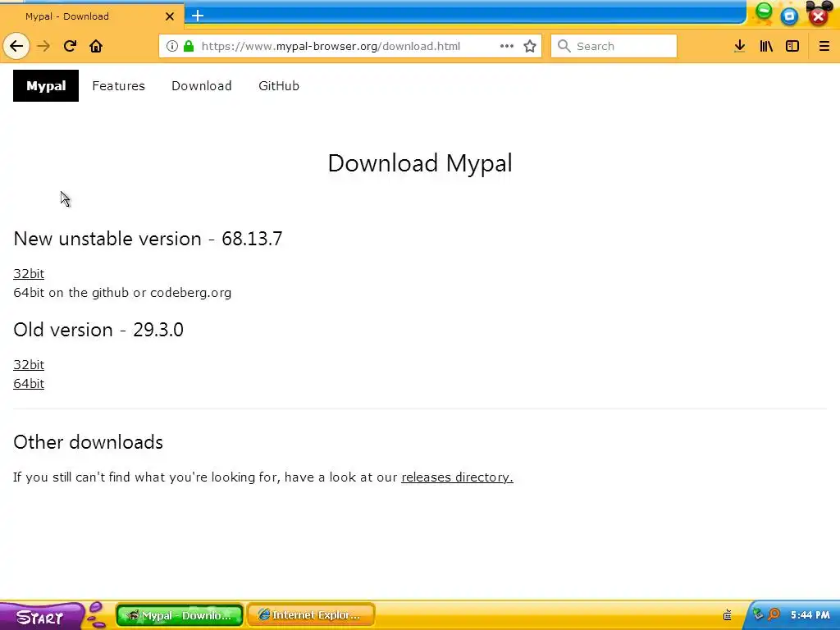The image size is (840, 630).
Task: Show site information via the info icon
Action: pyautogui.click(x=172, y=46)
